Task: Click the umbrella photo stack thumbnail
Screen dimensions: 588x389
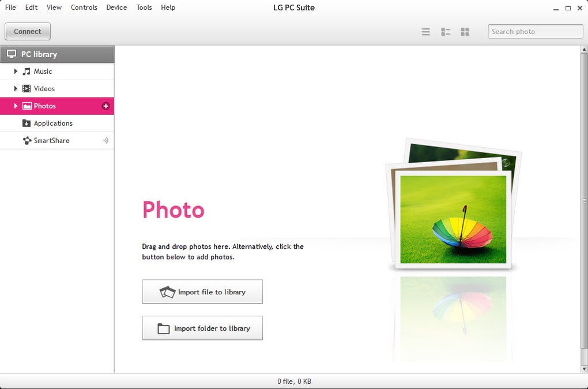Action: point(453,204)
